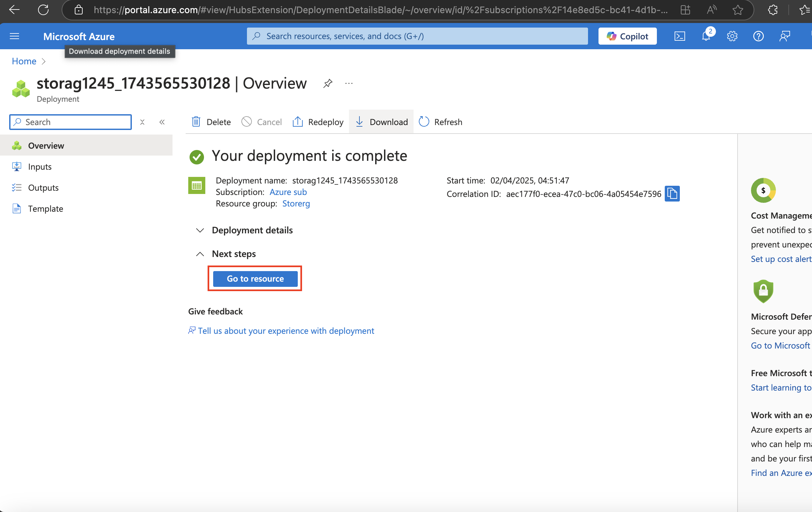This screenshot has height=512, width=812.
Task: Open Storerg resource group link
Action: pos(296,203)
